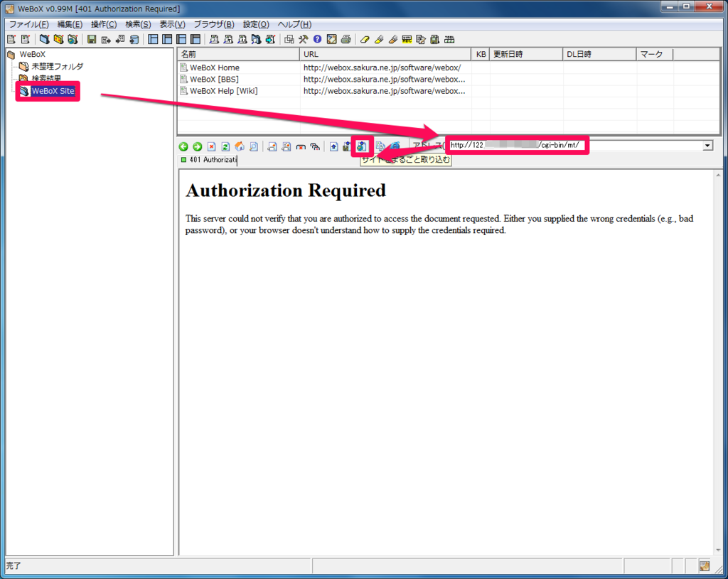Select the WeBoX root tree node

pos(32,54)
